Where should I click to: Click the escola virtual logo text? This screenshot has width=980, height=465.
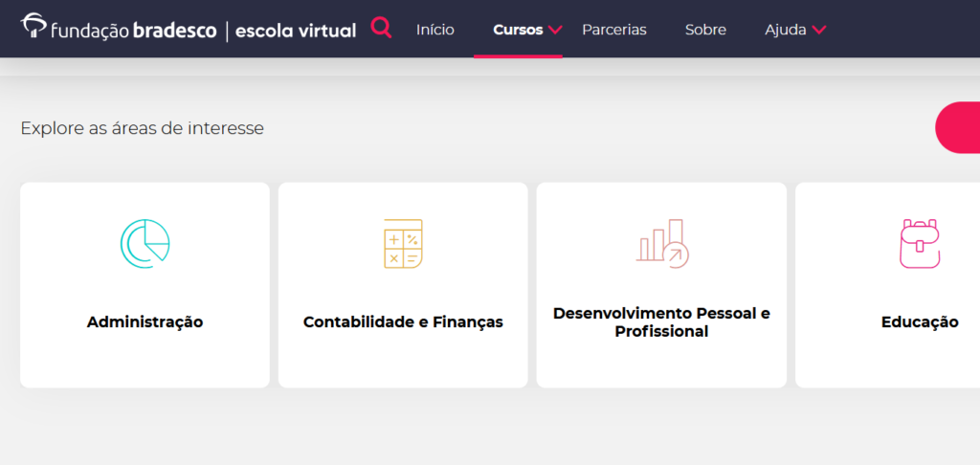pos(296,31)
